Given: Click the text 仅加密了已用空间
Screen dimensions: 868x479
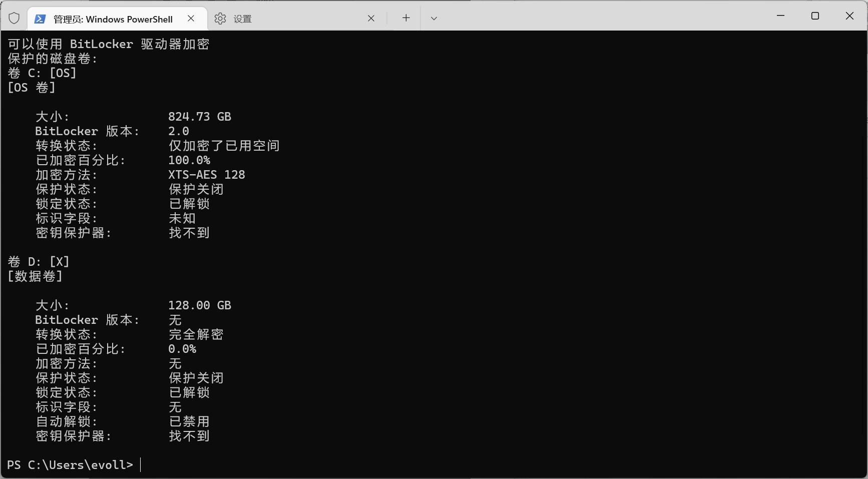Looking at the screenshot, I should [x=224, y=146].
